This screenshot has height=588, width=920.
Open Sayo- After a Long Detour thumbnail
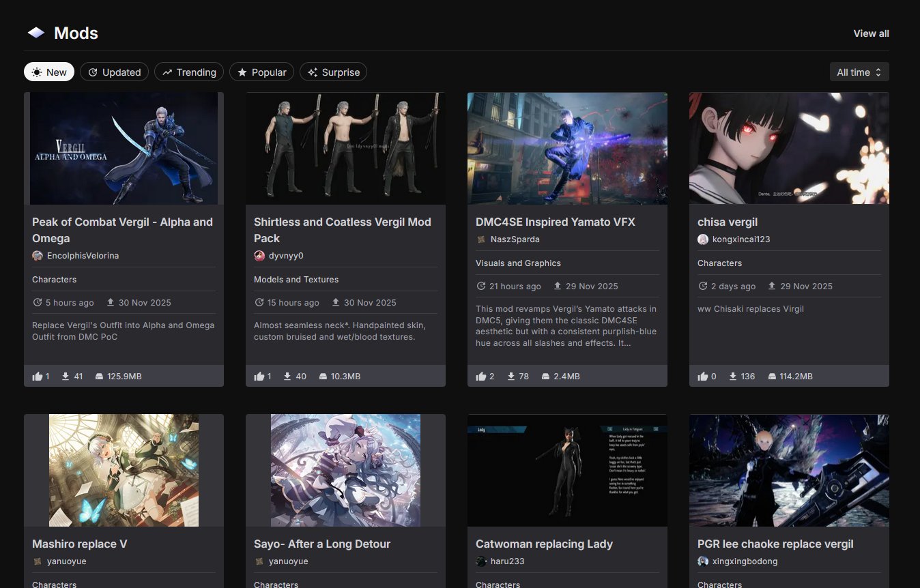pyautogui.click(x=345, y=470)
